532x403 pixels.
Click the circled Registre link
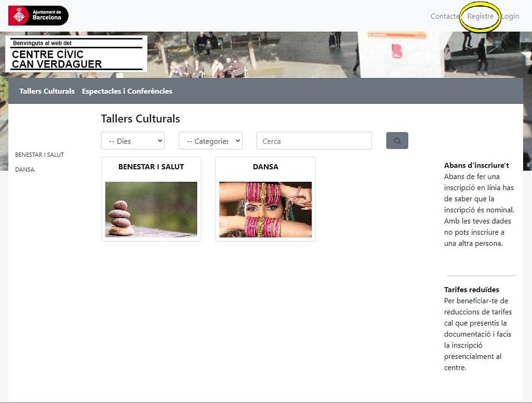[x=480, y=16]
